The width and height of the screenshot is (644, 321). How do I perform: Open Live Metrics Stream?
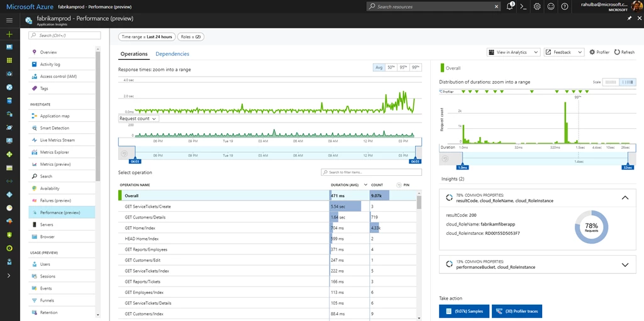pos(62,140)
